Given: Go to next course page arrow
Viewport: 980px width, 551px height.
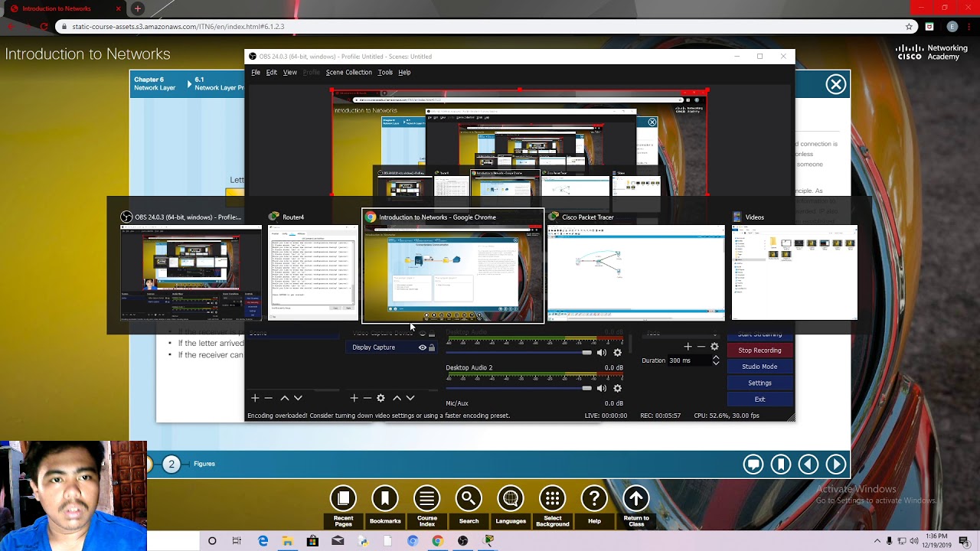Looking at the screenshot, I should [x=836, y=464].
